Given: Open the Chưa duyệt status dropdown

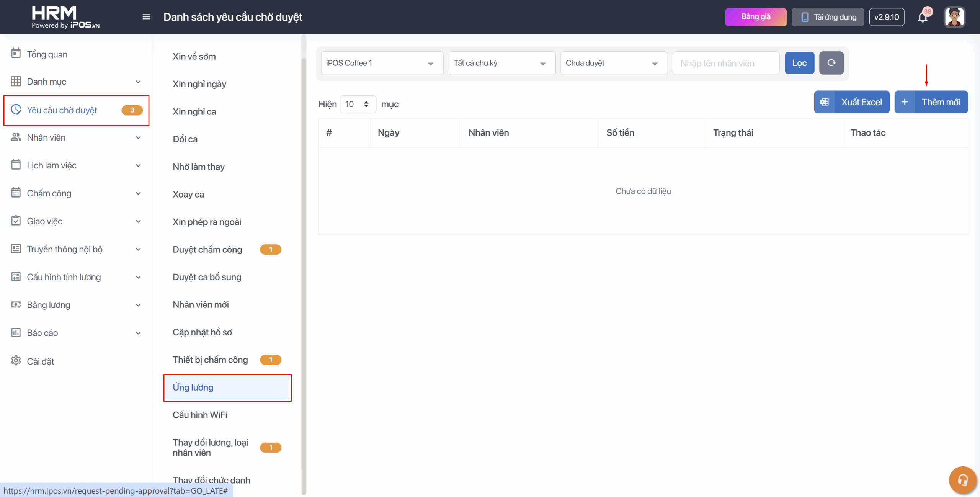Looking at the screenshot, I should tap(614, 63).
